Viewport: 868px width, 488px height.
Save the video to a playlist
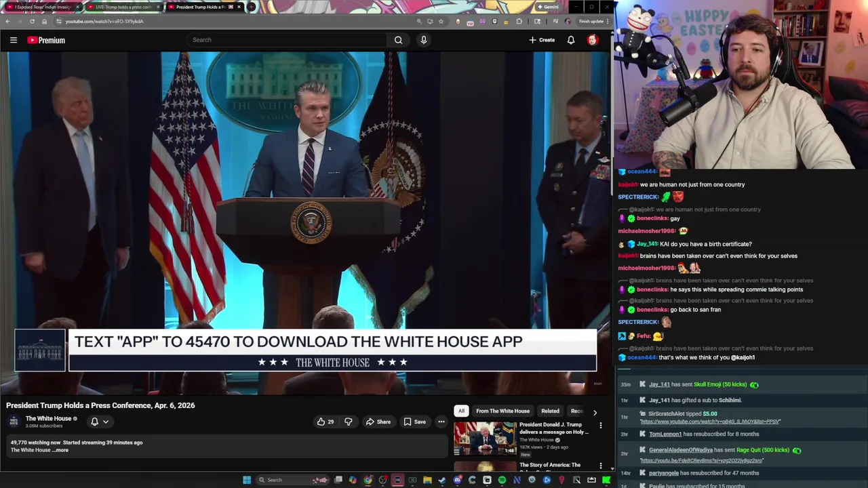(415, 422)
